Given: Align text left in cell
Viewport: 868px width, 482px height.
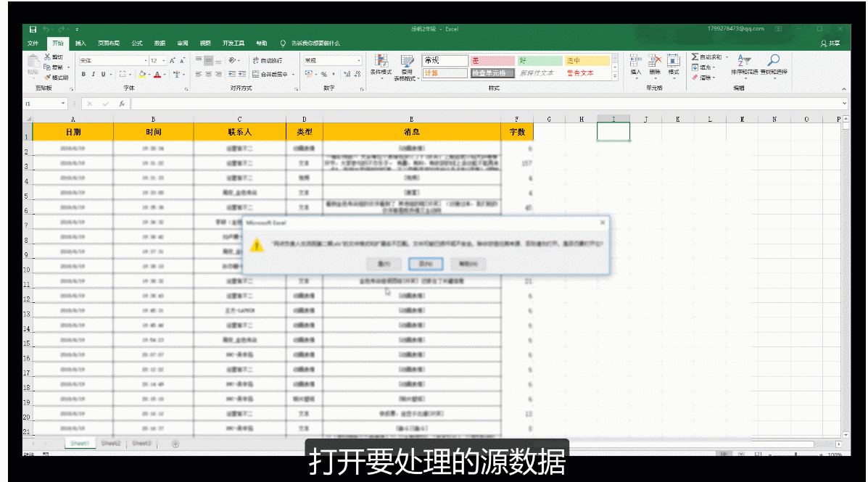Looking at the screenshot, I should (199, 74).
